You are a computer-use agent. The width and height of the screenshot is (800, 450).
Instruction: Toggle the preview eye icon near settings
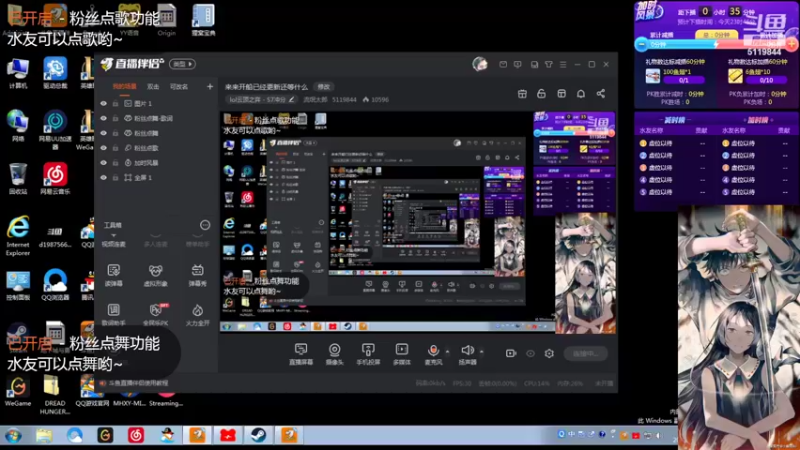pos(531,354)
